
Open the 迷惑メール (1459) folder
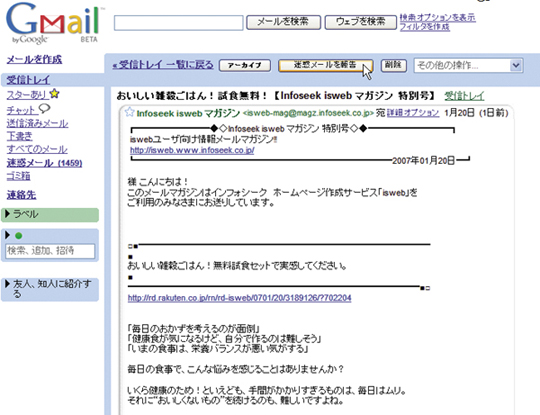coord(44,163)
